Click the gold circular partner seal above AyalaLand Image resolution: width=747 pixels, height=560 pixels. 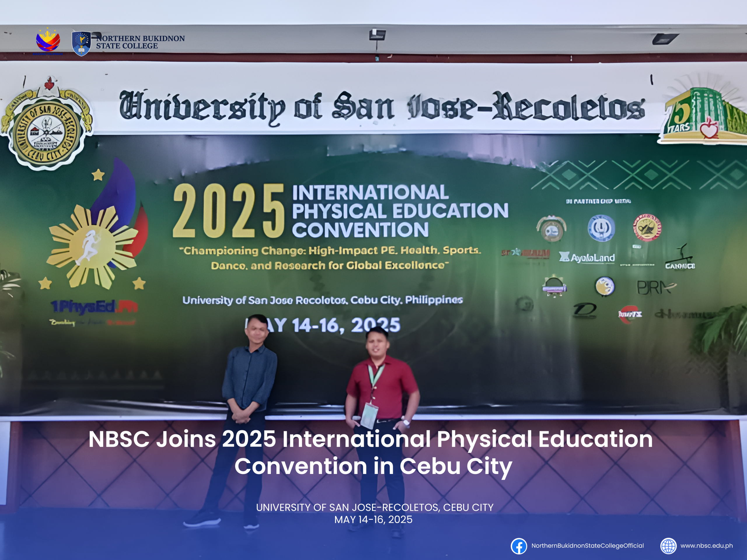click(x=551, y=229)
